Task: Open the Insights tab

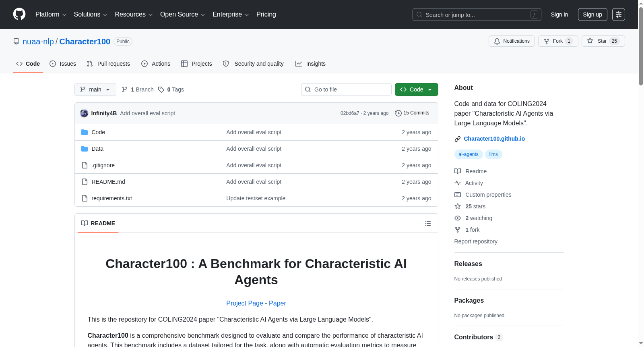Action: point(310,64)
